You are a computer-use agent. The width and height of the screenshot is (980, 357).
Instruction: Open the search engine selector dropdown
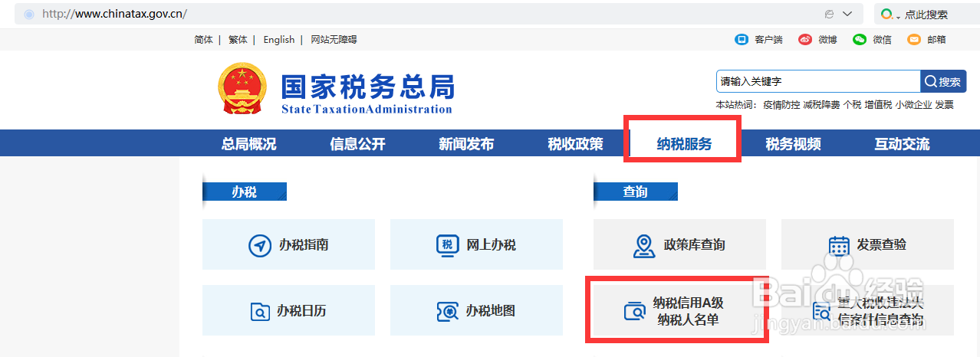(x=898, y=16)
